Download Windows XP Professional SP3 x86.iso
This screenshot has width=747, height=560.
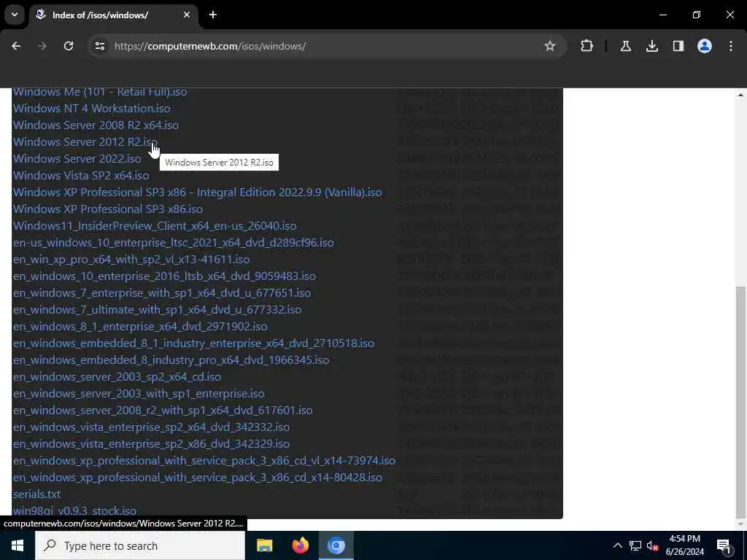coord(108,209)
